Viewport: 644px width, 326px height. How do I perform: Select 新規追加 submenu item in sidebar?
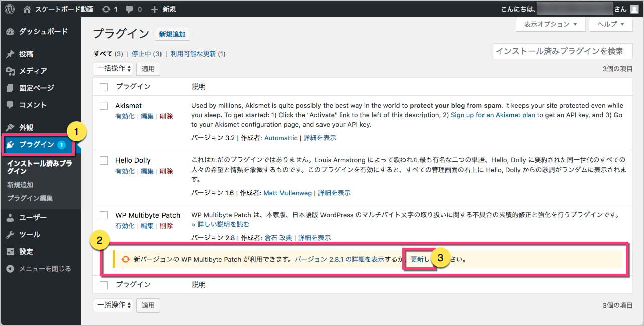click(x=20, y=185)
